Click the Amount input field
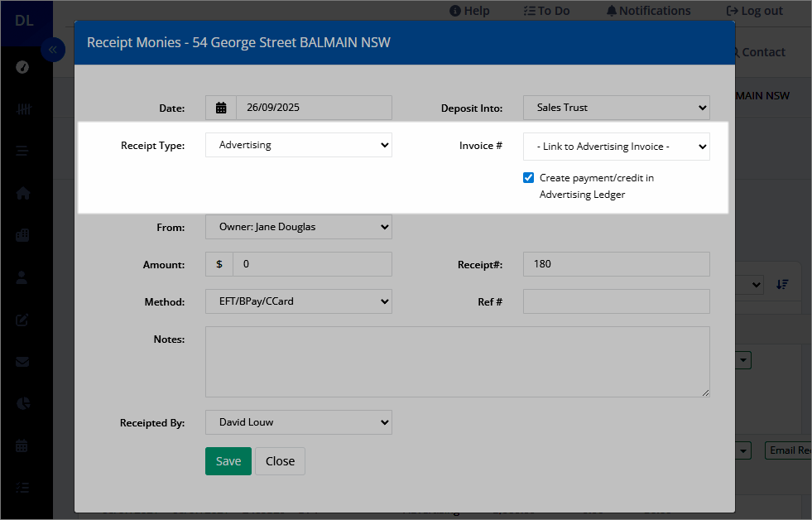 (312, 264)
